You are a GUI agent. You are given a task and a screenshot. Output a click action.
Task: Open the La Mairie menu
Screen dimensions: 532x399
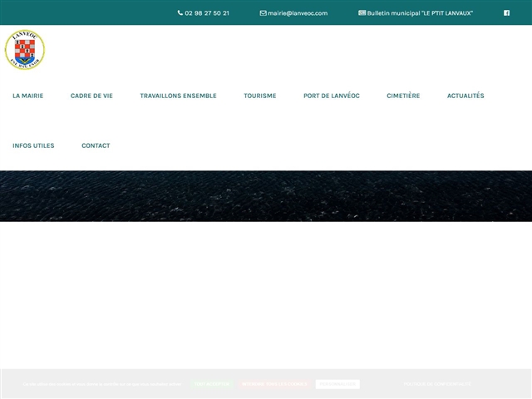(27, 96)
